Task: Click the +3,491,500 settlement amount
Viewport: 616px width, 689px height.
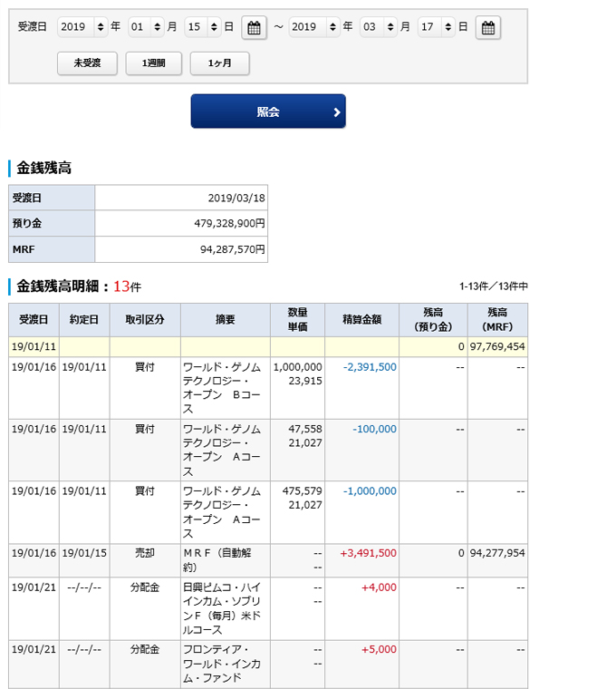Action: coord(369,553)
